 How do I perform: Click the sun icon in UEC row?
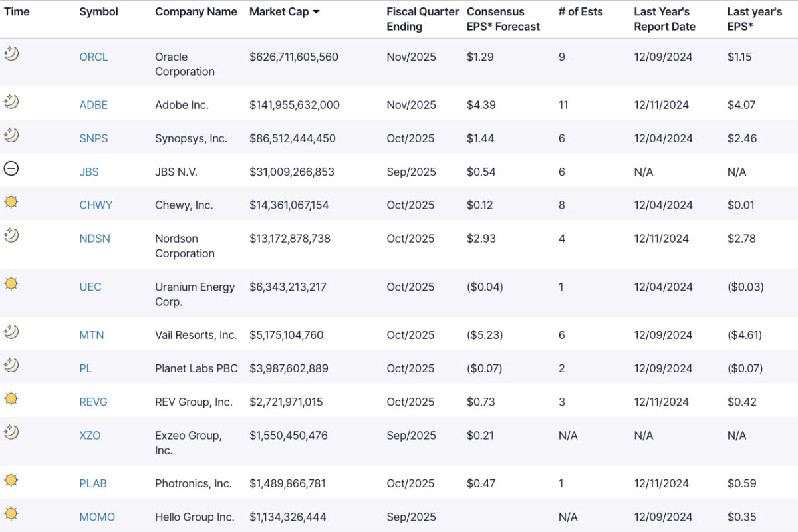coord(11,284)
